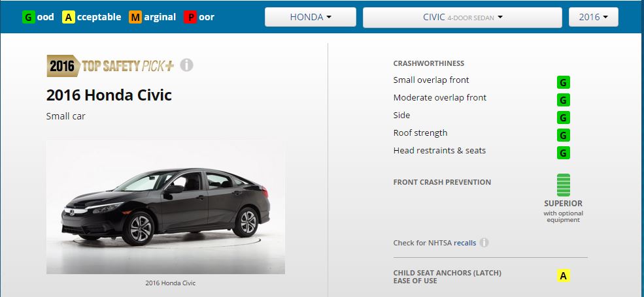Click the Honda Civic car photo

(x=165, y=207)
